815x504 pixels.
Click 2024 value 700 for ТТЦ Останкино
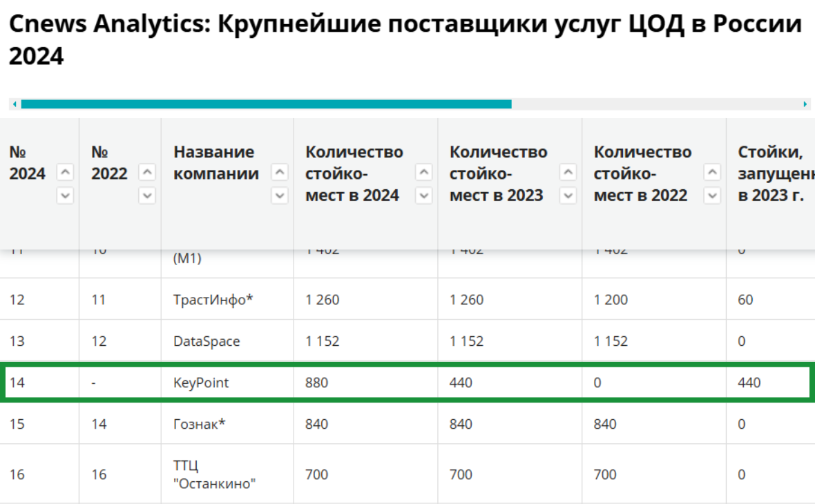[x=316, y=474]
